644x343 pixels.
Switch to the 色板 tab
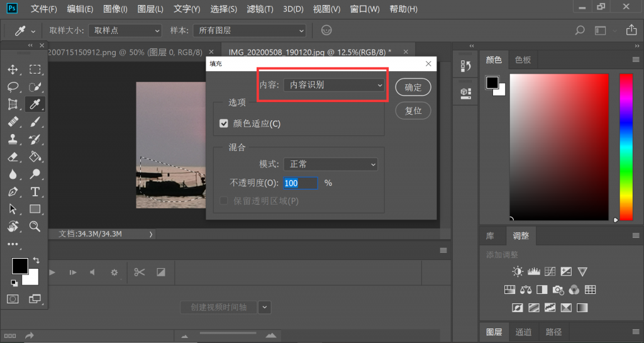pyautogui.click(x=523, y=60)
